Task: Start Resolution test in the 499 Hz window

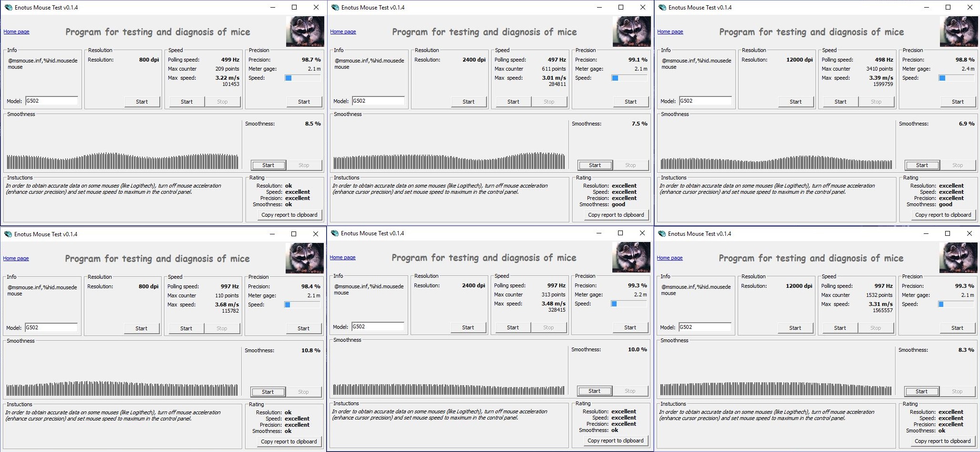Action: click(142, 102)
